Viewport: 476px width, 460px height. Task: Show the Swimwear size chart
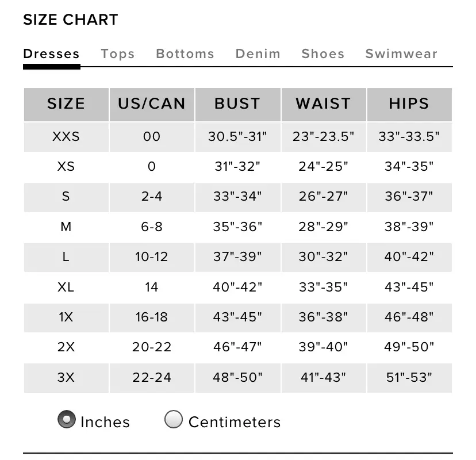401,53
